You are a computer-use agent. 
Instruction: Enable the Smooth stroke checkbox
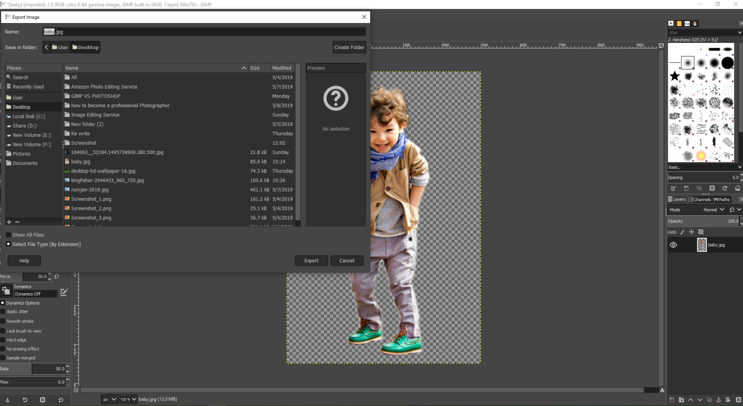[3, 321]
